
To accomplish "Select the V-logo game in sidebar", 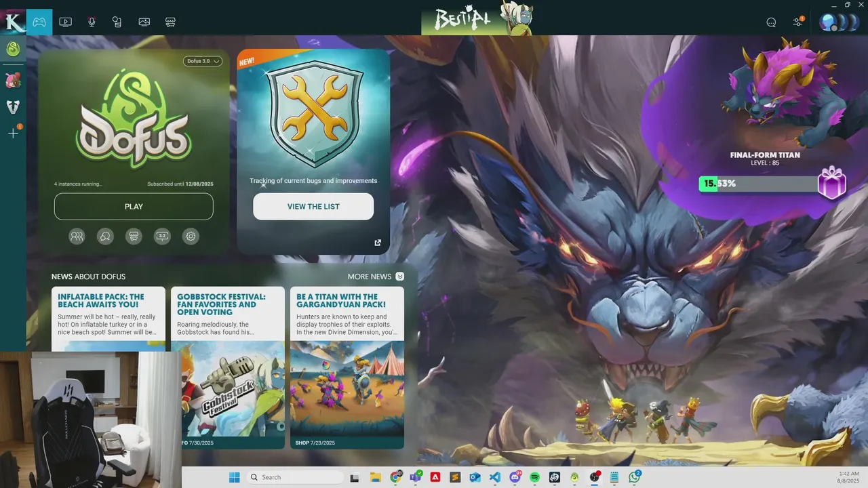I will pyautogui.click(x=13, y=106).
